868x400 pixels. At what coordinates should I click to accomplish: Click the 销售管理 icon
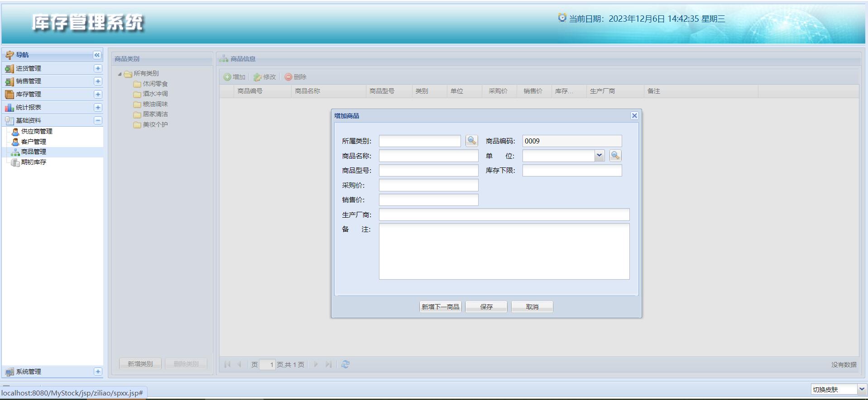(x=9, y=81)
